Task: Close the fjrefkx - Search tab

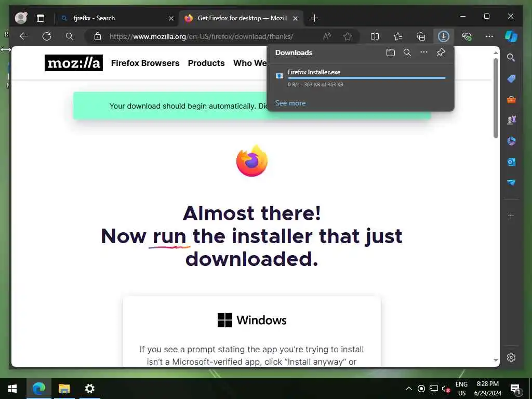Action: [171, 18]
